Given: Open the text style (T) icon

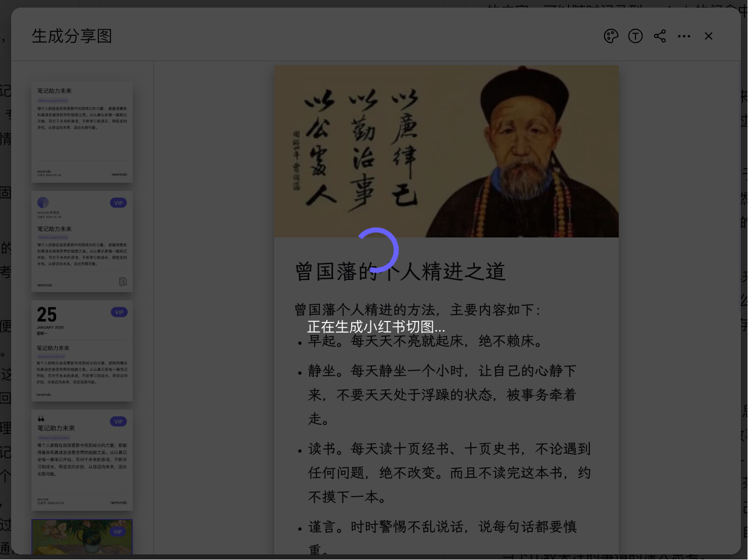Looking at the screenshot, I should pyautogui.click(x=635, y=36).
